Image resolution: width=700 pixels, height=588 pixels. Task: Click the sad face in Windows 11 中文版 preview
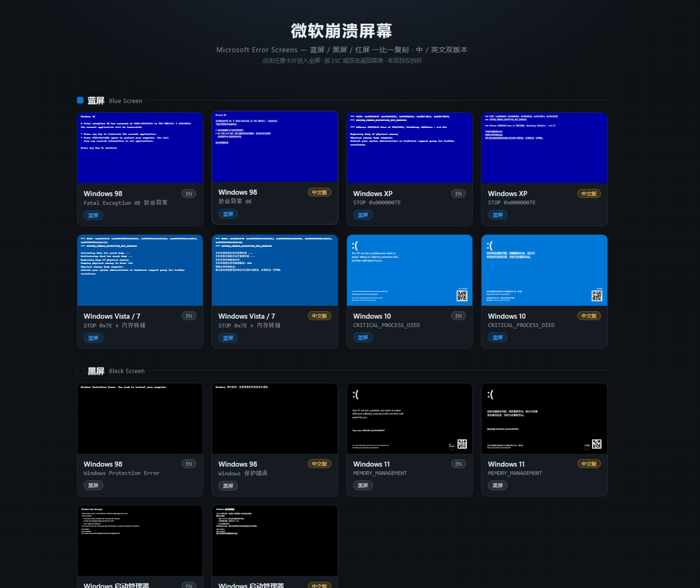point(490,395)
